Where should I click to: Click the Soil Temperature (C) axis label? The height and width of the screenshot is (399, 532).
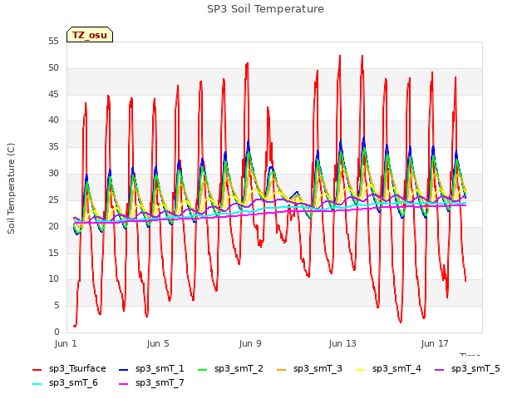(11, 189)
